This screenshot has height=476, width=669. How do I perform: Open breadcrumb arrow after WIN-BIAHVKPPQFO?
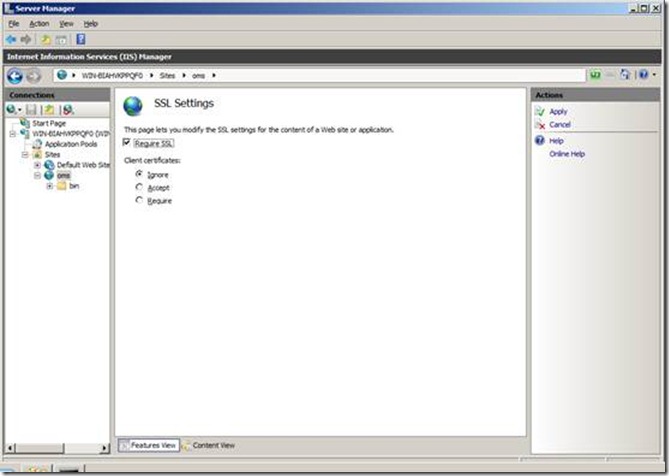tap(151, 75)
